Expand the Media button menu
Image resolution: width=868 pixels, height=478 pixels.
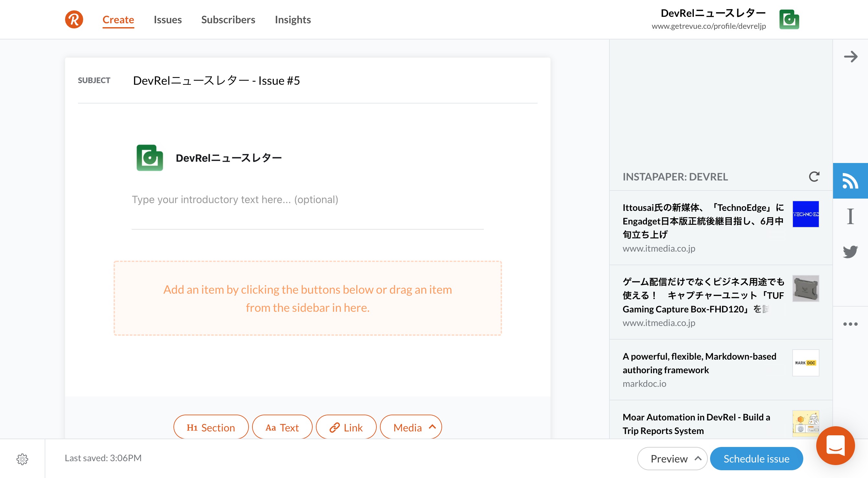(x=411, y=428)
